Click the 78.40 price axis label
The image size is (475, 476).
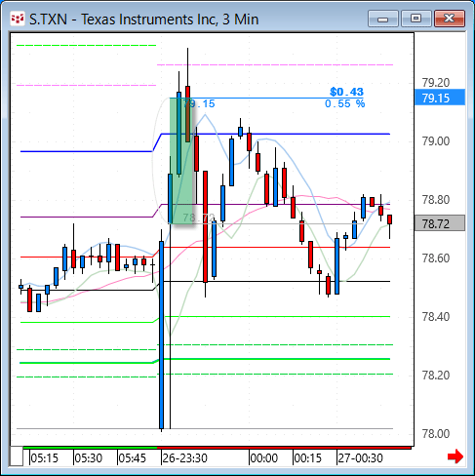tap(436, 317)
